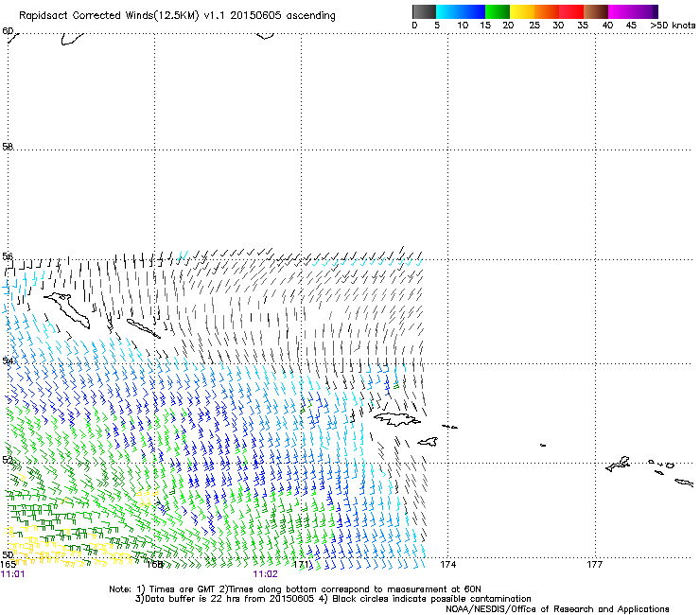
Task: Click the latitude label '58'
Action: tap(8, 147)
